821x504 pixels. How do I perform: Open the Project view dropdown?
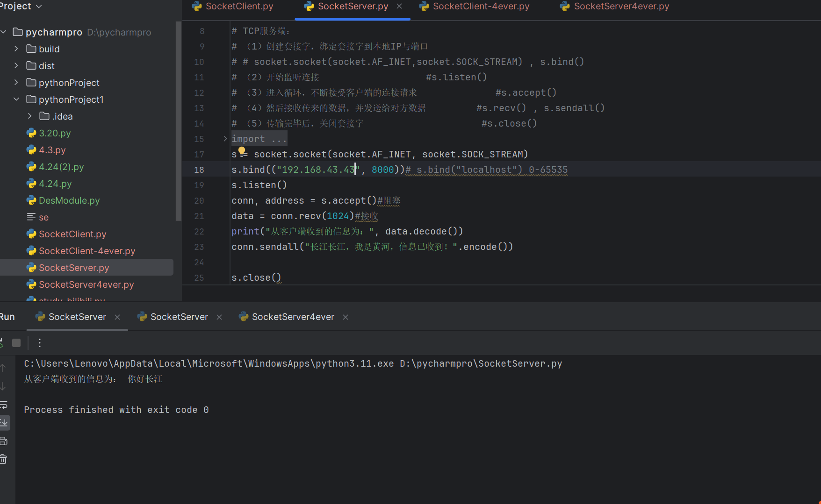coord(39,7)
